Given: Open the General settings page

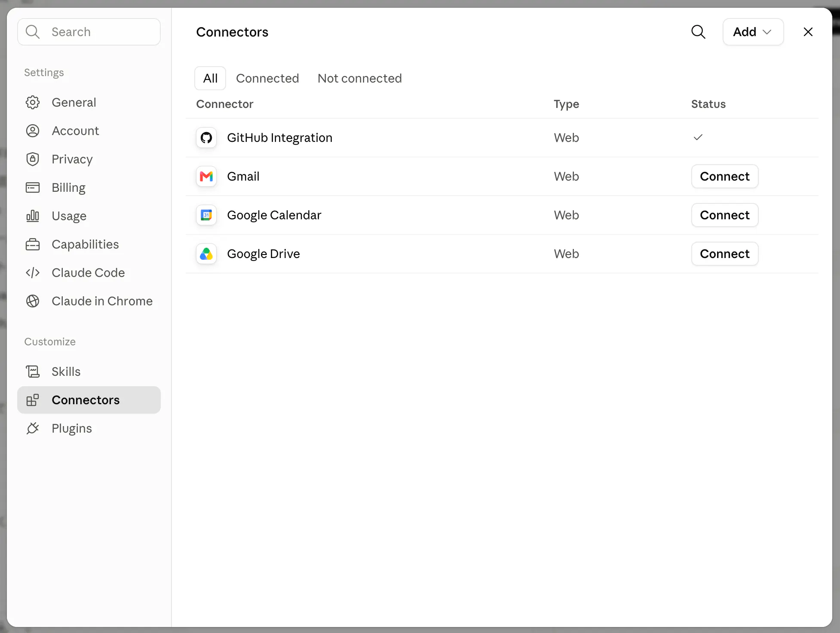Looking at the screenshot, I should point(89,102).
